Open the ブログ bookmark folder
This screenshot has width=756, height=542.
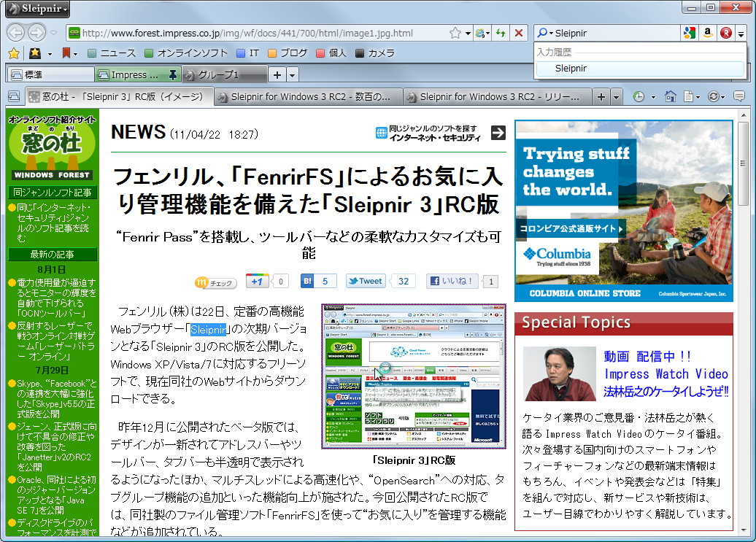point(288,53)
